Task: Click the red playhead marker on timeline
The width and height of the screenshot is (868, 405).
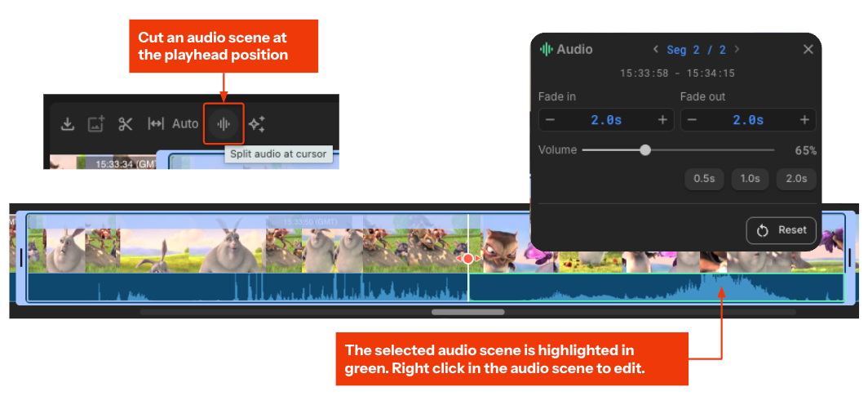Action: (467, 259)
